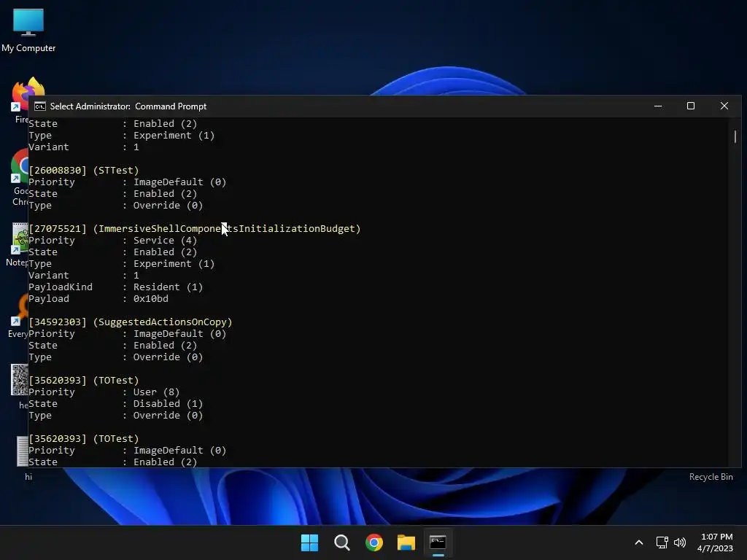The width and height of the screenshot is (747, 560).
Task: Open the clock showing 1:07 PM
Action: point(716,542)
